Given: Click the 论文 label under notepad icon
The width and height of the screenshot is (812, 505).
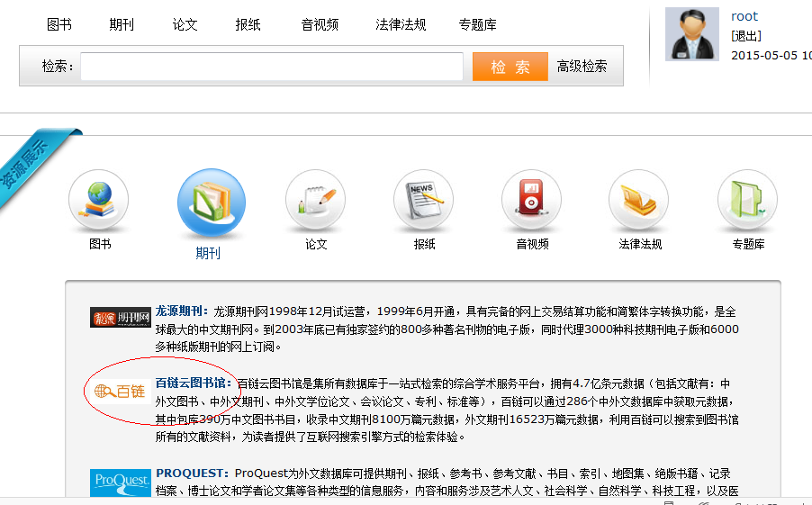Looking at the screenshot, I should 316,244.
